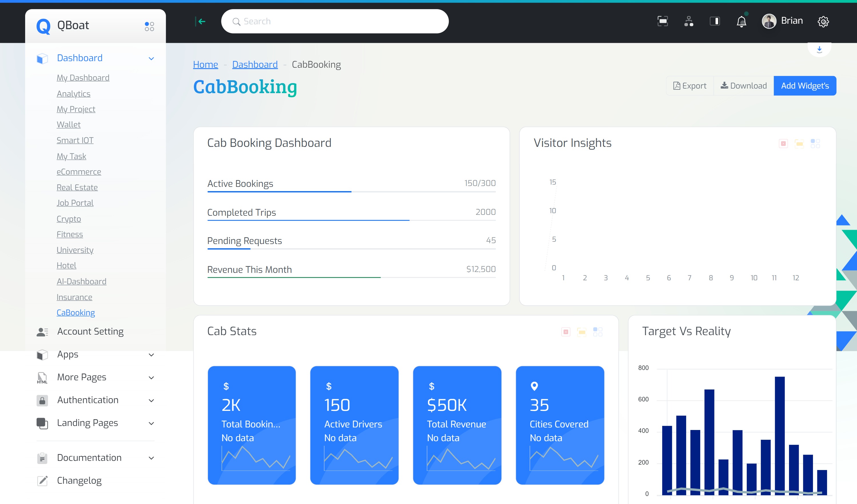Open the sidebar layout dots menu
The width and height of the screenshot is (857, 504).
coord(149,26)
